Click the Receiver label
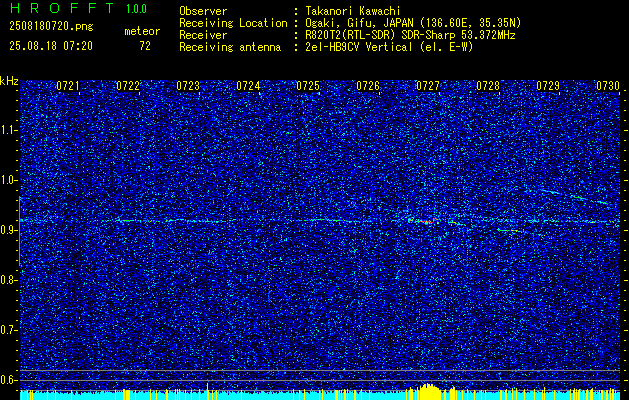This screenshot has width=629, height=400. tap(203, 35)
